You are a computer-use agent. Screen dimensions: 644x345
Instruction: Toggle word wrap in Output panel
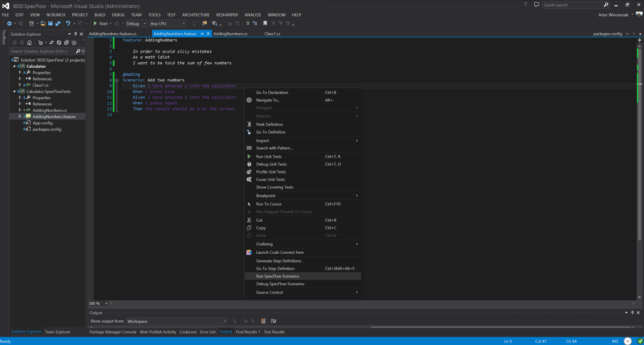pyautogui.click(x=273, y=321)
